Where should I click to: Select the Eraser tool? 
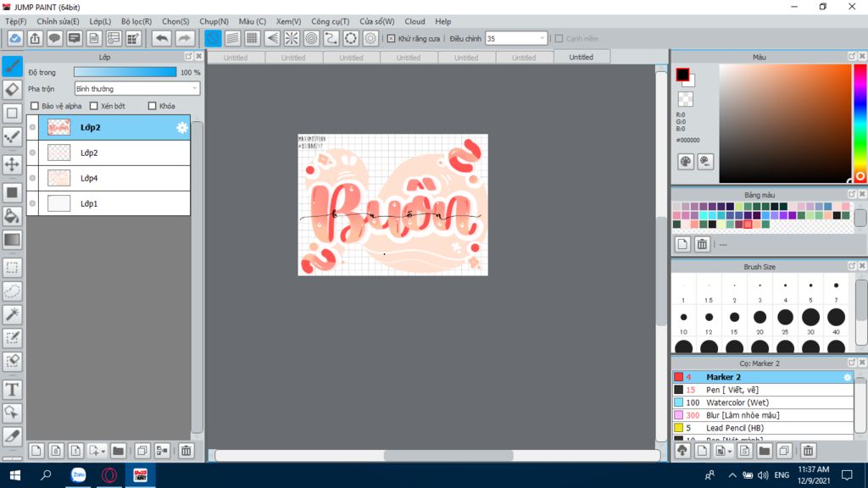click(x=12, y=90)
